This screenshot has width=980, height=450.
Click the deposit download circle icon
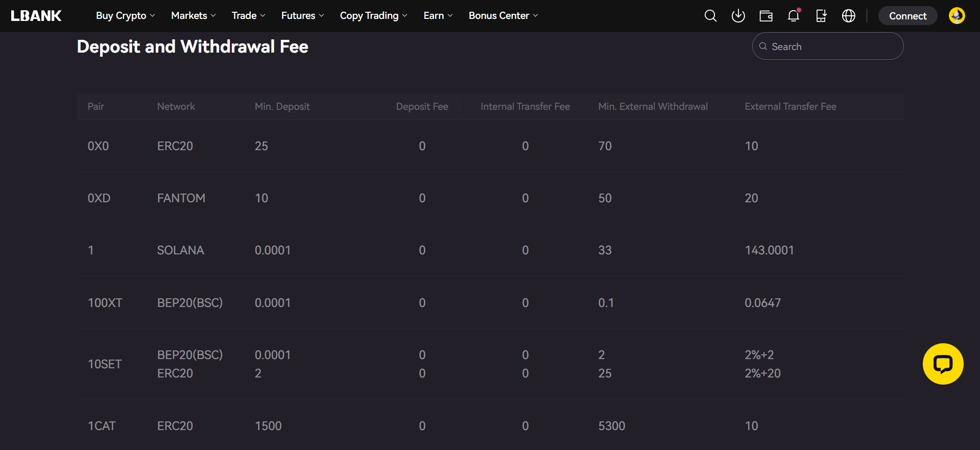738,16
